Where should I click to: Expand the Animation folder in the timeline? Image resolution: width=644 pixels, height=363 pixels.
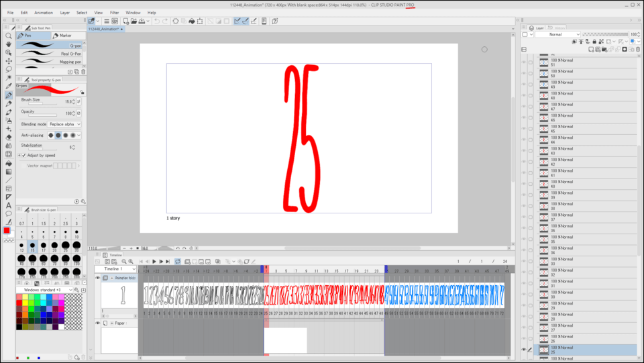coord(112,278)
